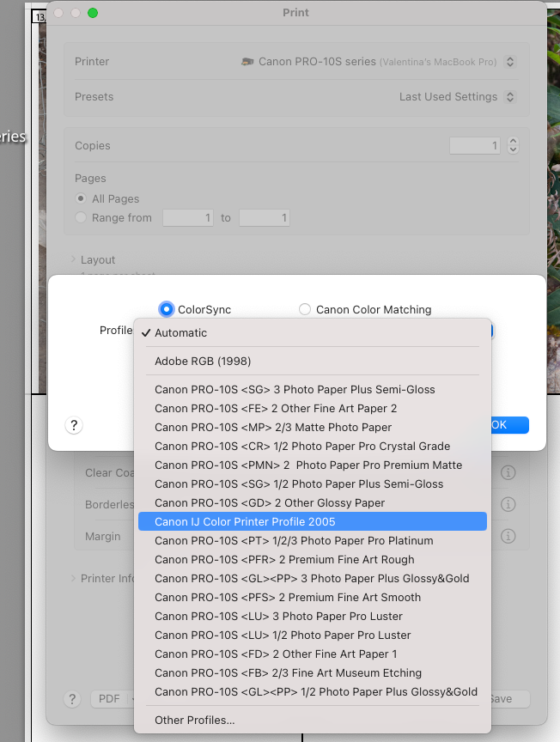The width and height of the screenshot is (560, 742).
Task: Click the Copies number field
Action: pyautogui.click(x=474, y=146)
